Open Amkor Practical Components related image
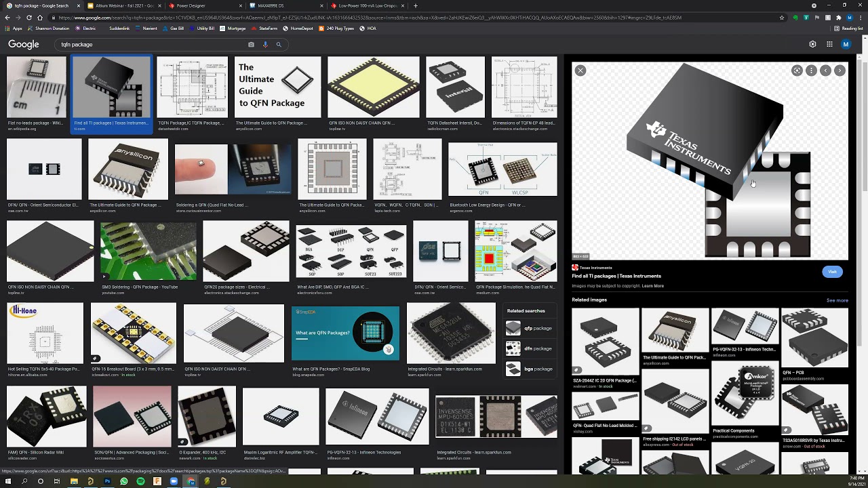The width and height of the screenshot is (868, 488). pyautogui.click(x=744, y=394)
